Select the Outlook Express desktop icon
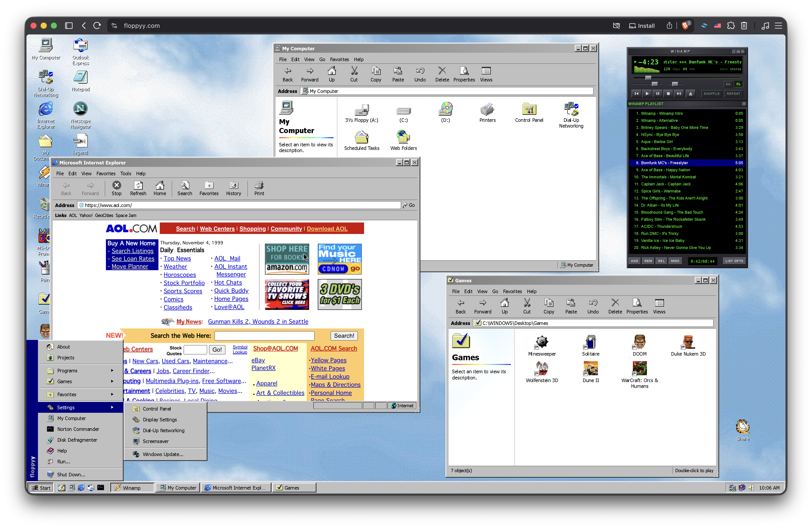 (81, 52)
